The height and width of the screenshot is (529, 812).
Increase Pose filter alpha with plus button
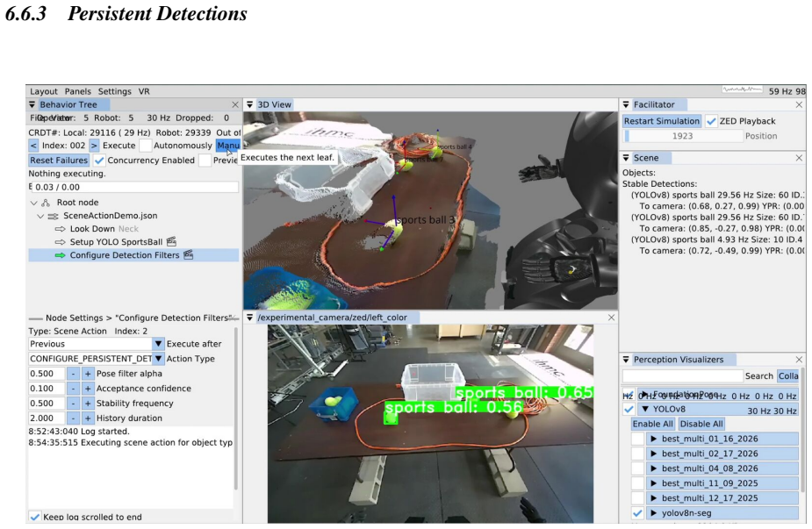(x=88, y=373)
